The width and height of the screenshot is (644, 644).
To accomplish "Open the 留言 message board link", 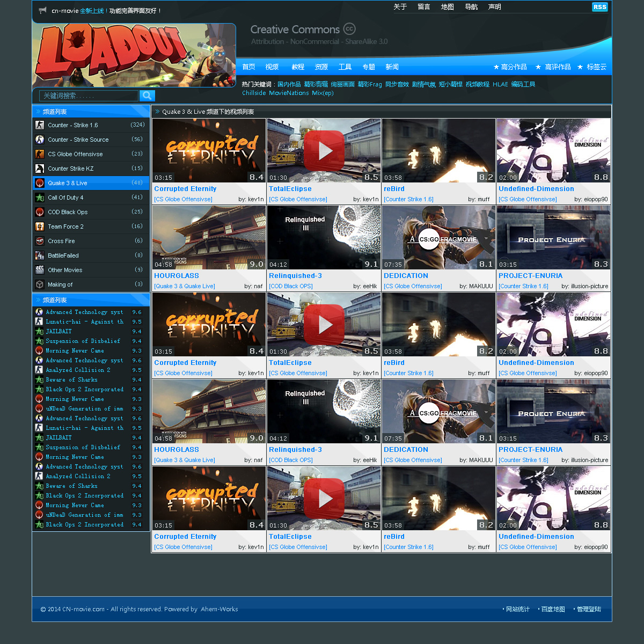I will [424, 7].
